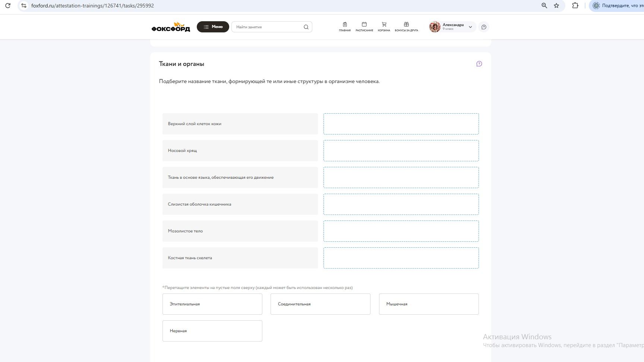The height and width of the screenshot is (362, 644).
Task: Select the Эпителиальная answer tile
Action: pos(212,304)
